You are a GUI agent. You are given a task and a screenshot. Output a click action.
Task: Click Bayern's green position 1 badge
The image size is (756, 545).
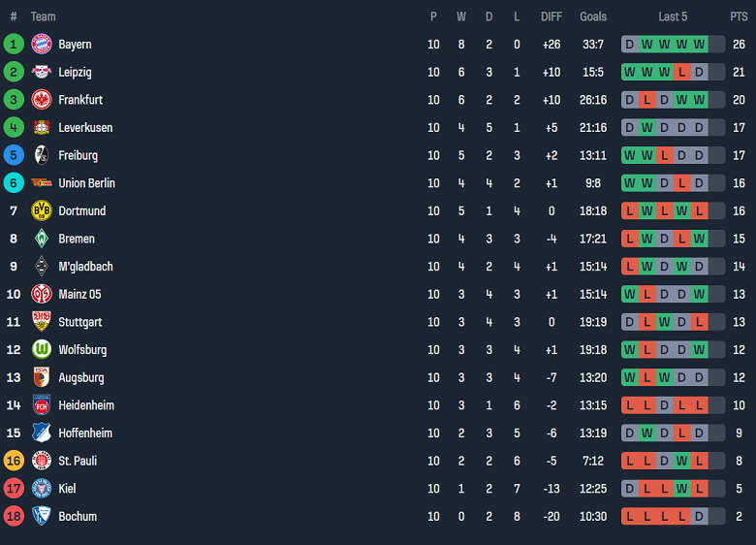tap(14, 44)
